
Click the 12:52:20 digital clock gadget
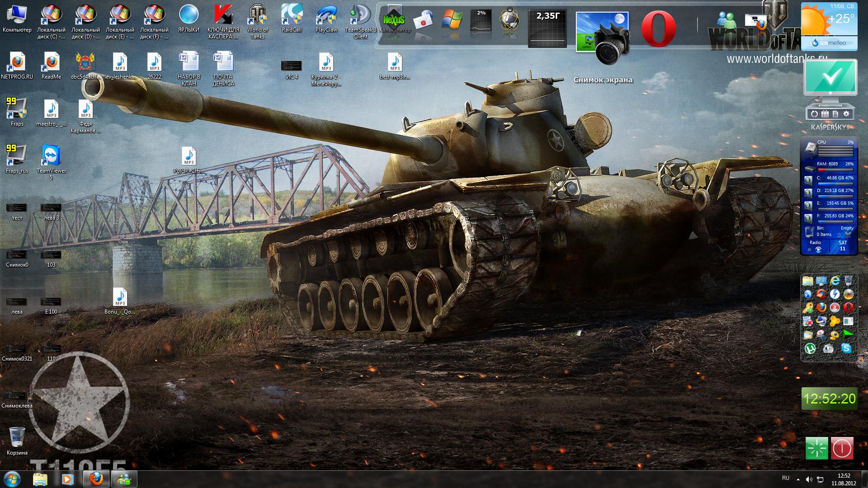(829, 399)
